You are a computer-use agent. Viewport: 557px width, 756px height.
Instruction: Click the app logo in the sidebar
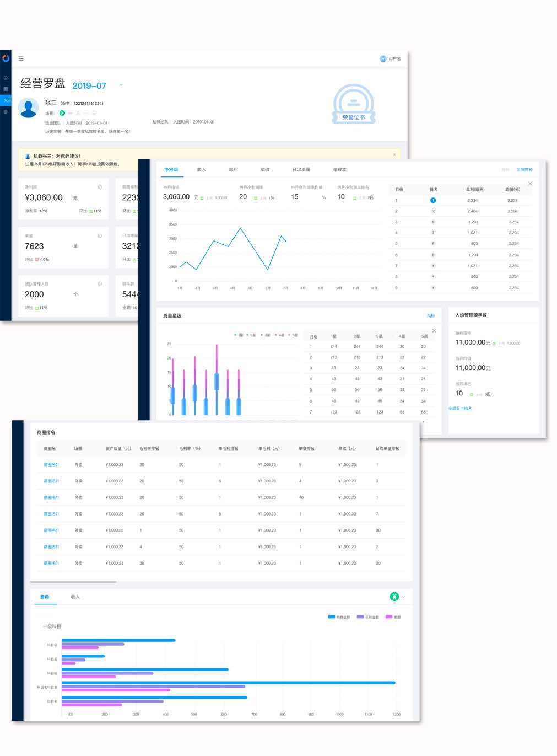point(6,58)
